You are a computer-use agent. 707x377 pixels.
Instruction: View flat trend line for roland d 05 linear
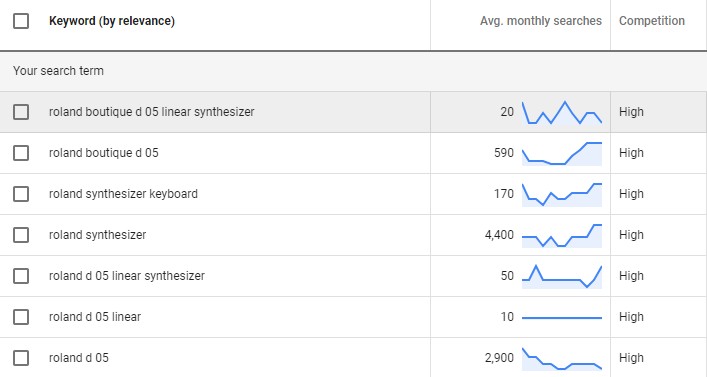tap(562, 318)
